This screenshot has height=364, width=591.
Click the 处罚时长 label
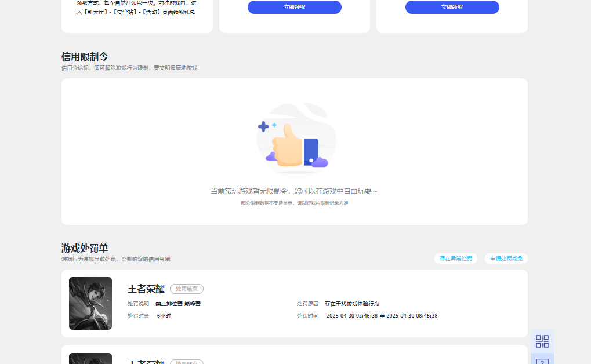click(x=139, y=316)
